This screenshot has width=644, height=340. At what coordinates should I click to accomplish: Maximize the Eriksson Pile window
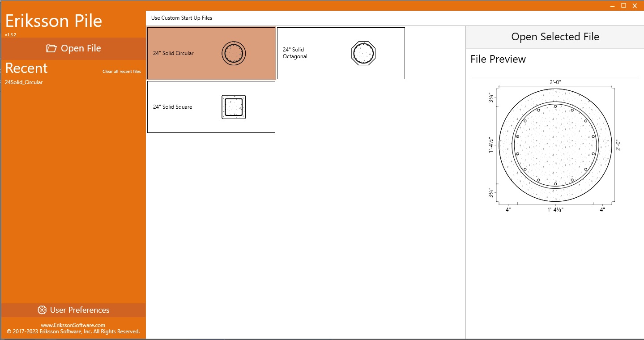tap(623, 5)
